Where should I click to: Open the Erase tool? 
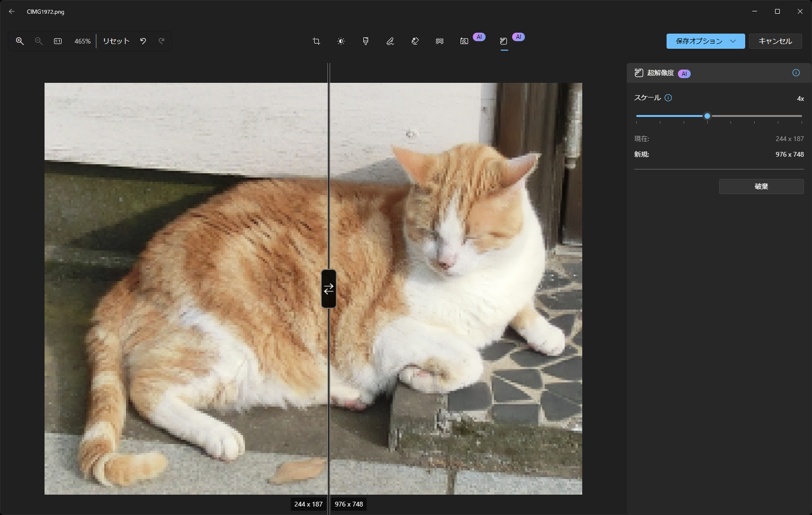click(415, 41)
